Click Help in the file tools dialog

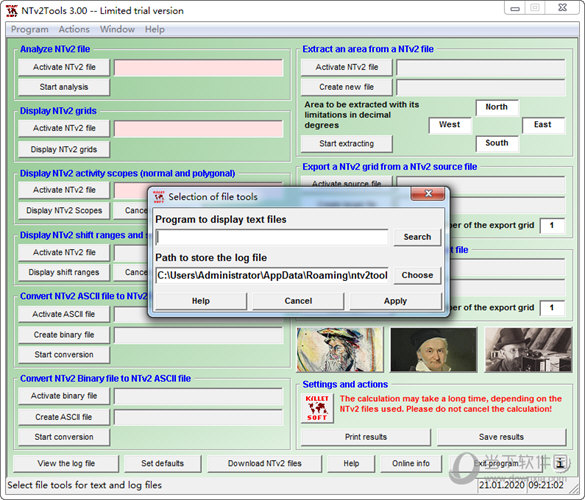[201, 301]
